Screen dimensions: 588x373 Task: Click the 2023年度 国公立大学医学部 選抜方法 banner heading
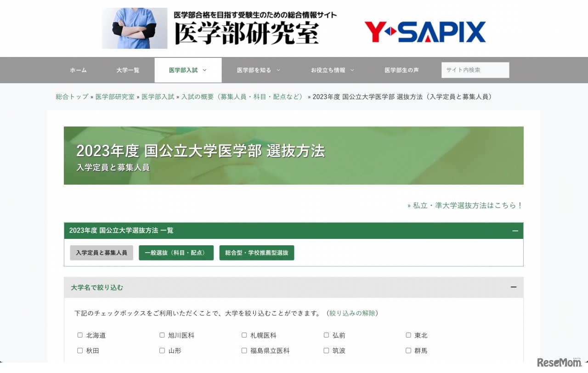click(x=201, y=151)
